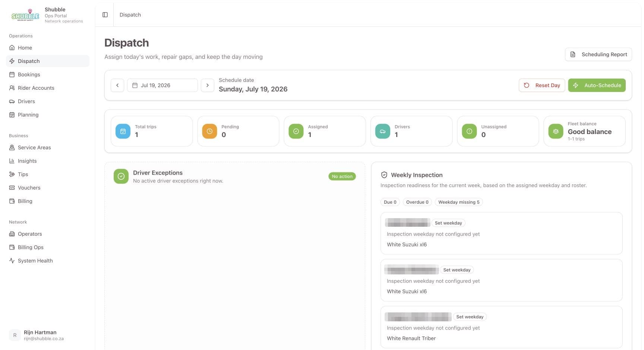This screenshot has width=644, height=350.
Task: Click the Sunday, July 19, 2026 text
Action: [253, 89]
